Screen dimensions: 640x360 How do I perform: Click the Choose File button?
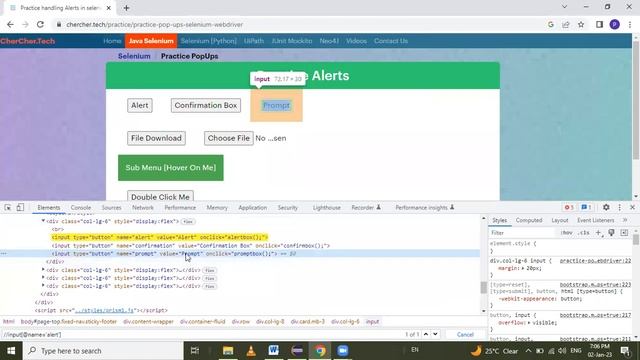click(x=229, y=138)
